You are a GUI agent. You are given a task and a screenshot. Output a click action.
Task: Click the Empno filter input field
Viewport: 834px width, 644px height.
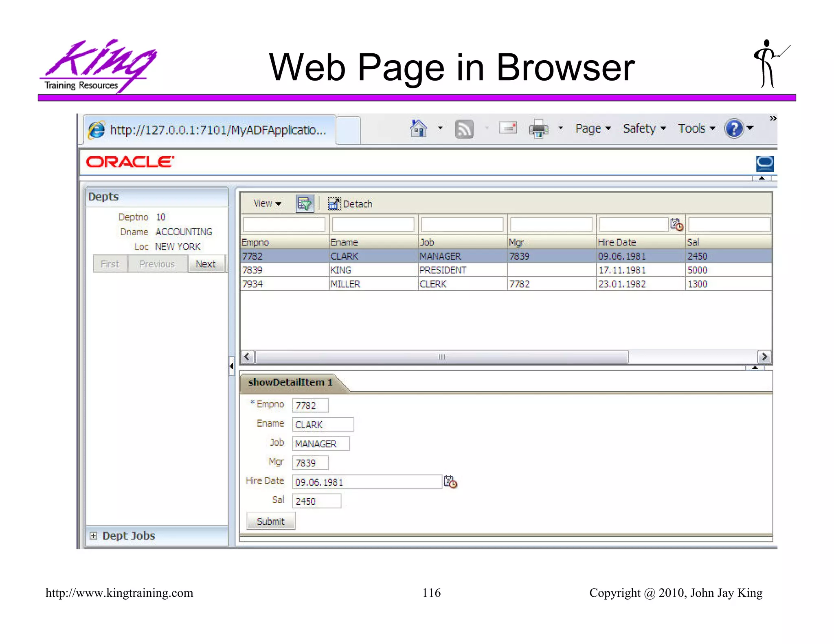click(284, 224)
